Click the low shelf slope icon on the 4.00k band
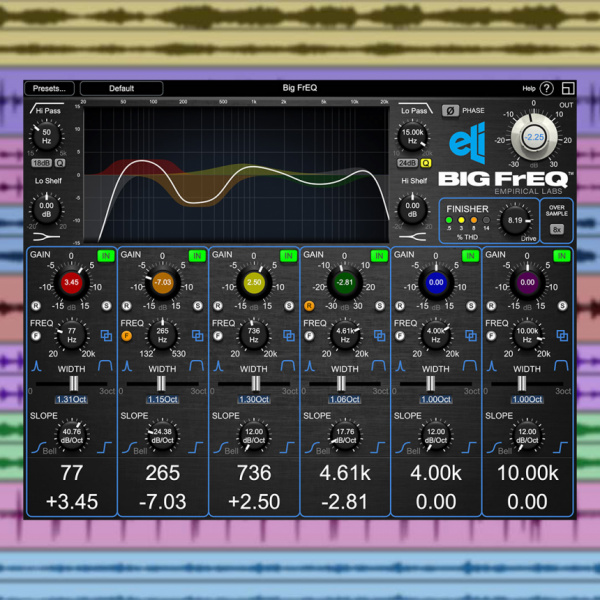Image resolution: width=600 pixels, height=600 pixels. pyautogui.click(x=402, y=447)
